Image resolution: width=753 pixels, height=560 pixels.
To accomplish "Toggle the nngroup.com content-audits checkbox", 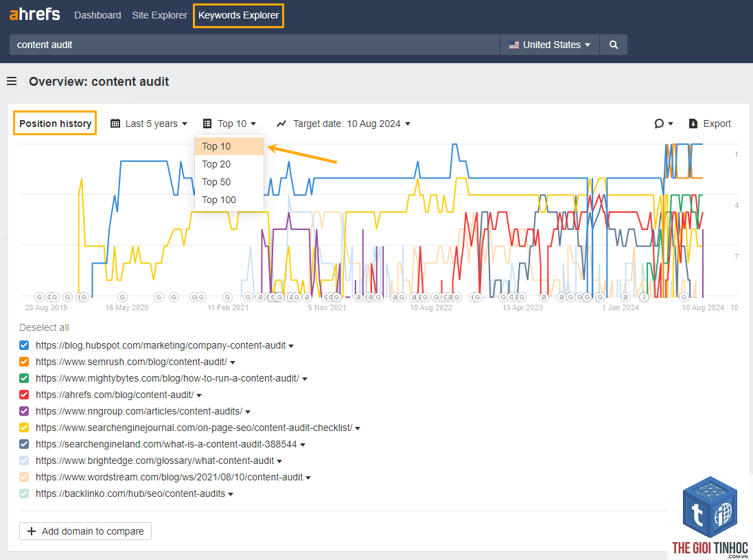I will [x=24, y=411].
